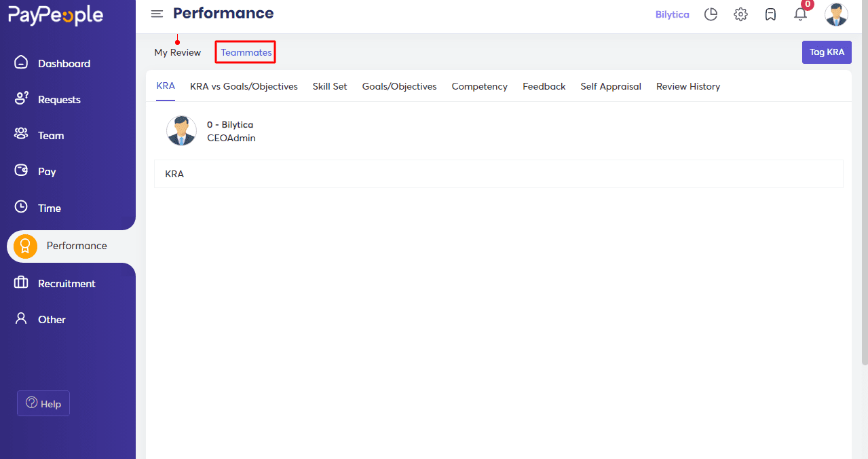Click the Other person icon

click(x=21, y=318)
